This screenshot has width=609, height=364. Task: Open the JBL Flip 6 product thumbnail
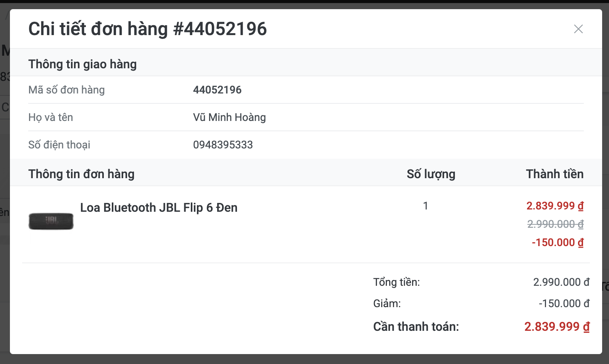tap(51, 221)
